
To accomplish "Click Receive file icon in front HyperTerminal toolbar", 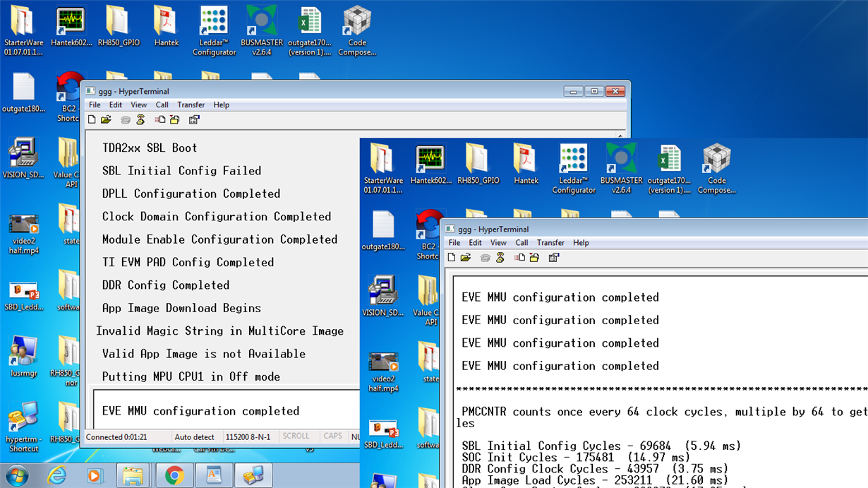I will click(x=534, y=258).
